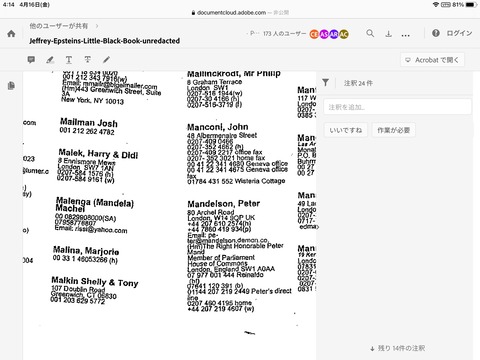Click the text 'Member of Parliament'
Screen dimensions: 480x360
tap(221, 257)
